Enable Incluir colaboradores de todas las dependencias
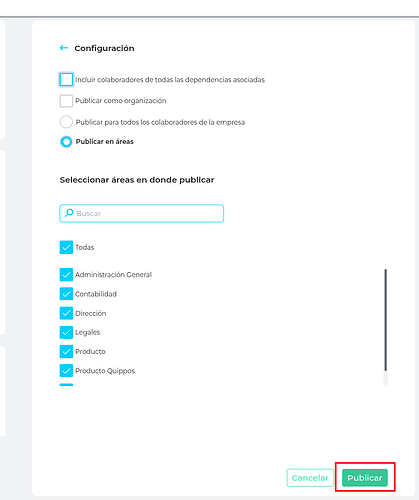This screenshot has width=419, height=500. (x=66, y=80)
